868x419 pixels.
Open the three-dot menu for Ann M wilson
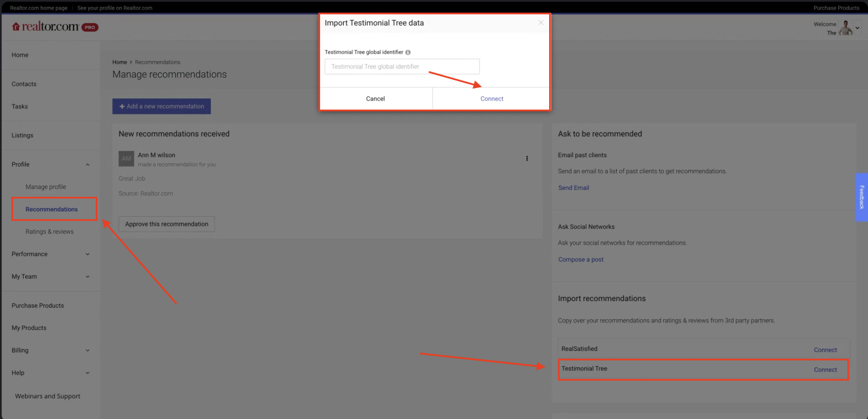[x=527, y=158]
